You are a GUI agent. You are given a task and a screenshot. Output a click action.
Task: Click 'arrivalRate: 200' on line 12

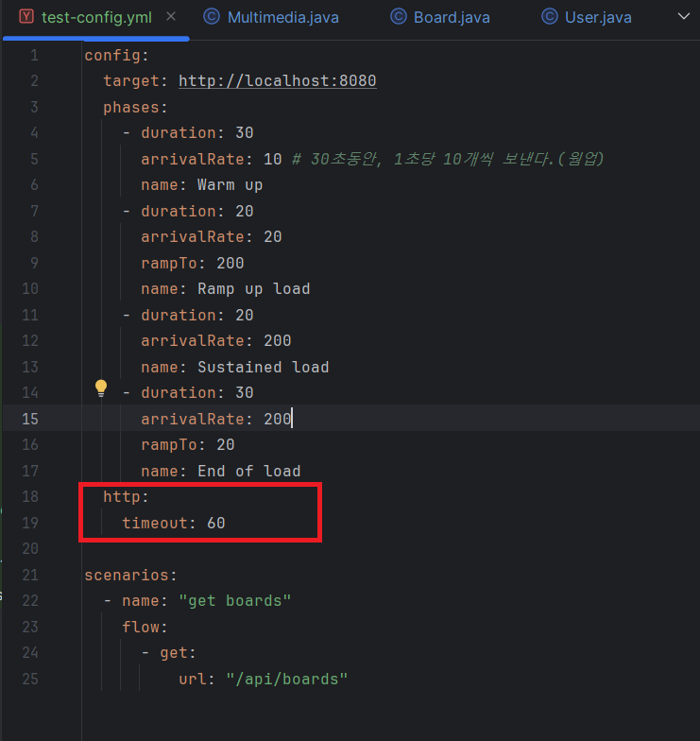click(x=216, y=340)
